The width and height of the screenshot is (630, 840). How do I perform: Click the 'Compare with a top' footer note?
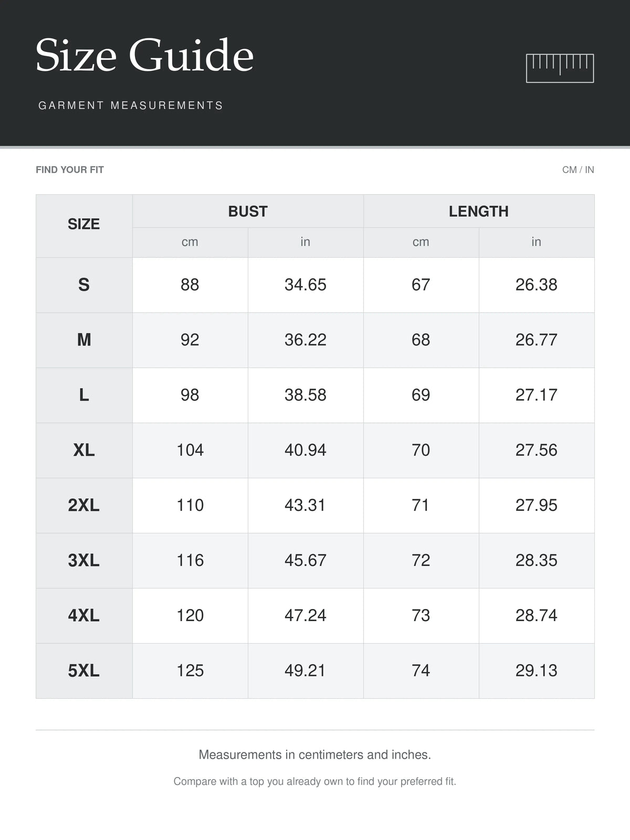[315, 781]
